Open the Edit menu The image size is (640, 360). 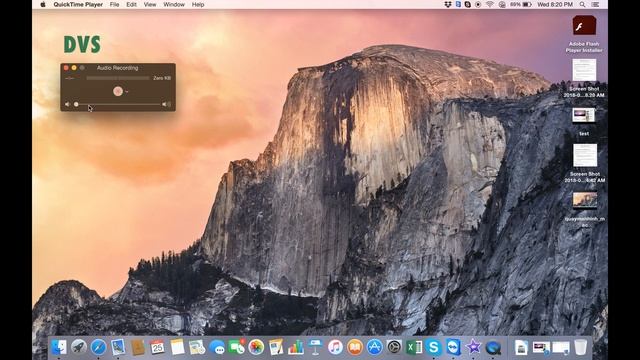tap(131, 4)
